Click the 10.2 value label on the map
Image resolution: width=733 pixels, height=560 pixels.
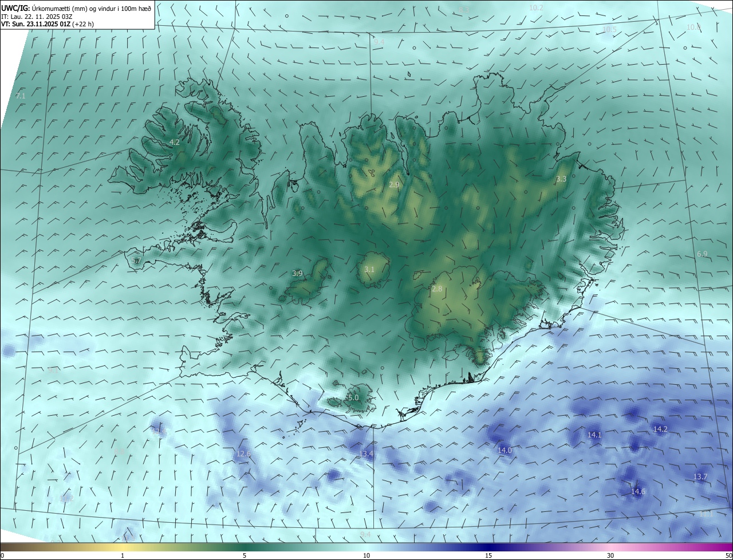536,8
